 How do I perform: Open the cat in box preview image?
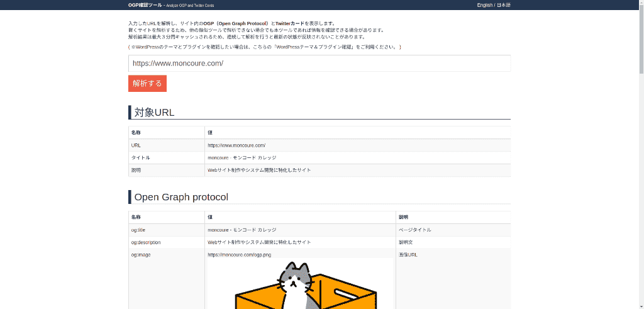click(299, 284)
